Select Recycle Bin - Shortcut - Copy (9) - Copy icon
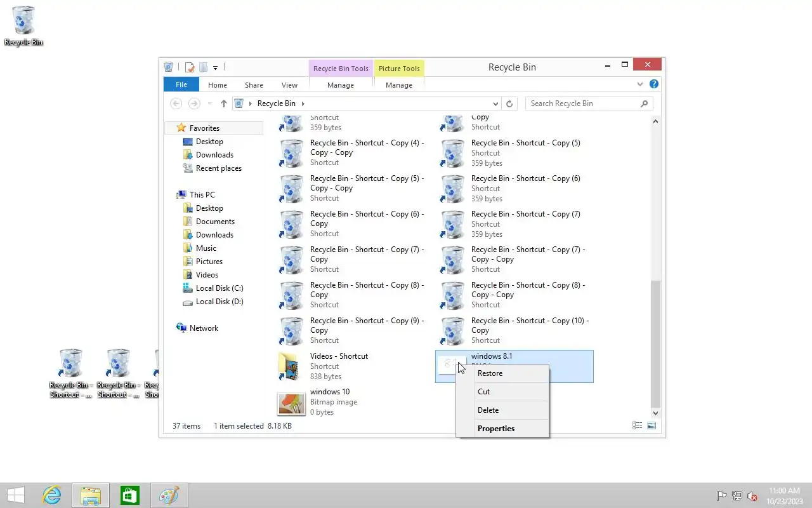The width and height of the screenshot is (812, 508). [291, 331]
